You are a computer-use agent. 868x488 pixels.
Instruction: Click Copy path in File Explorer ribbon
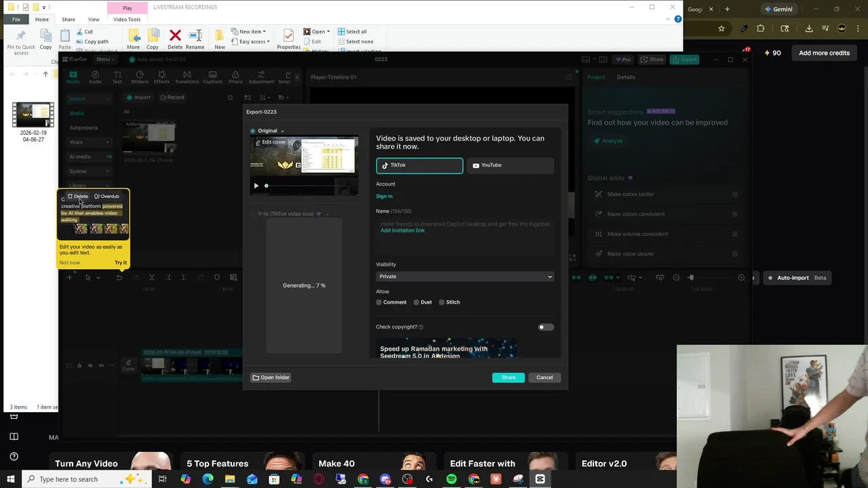92,41
